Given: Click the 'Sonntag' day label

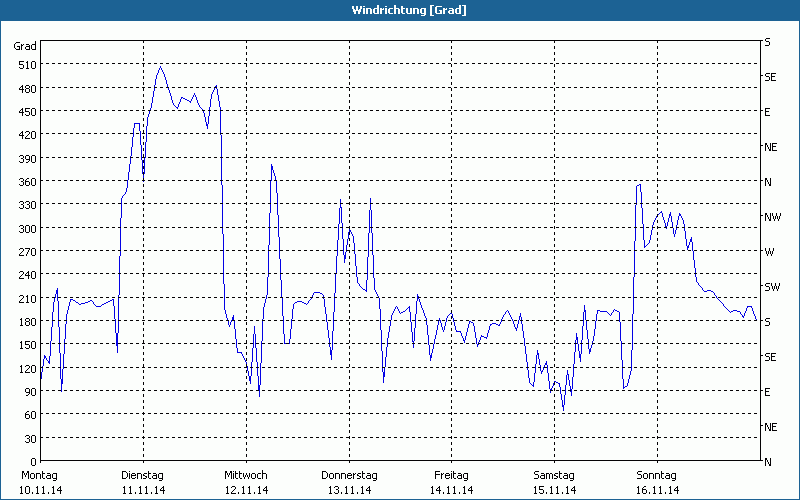Looking at the screenshot, I should coord(656,476).
